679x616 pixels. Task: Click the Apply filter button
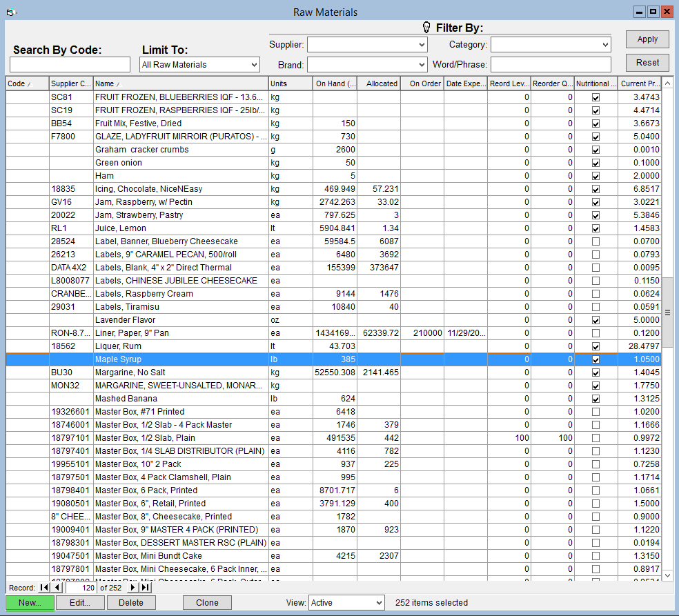point(647,39)
